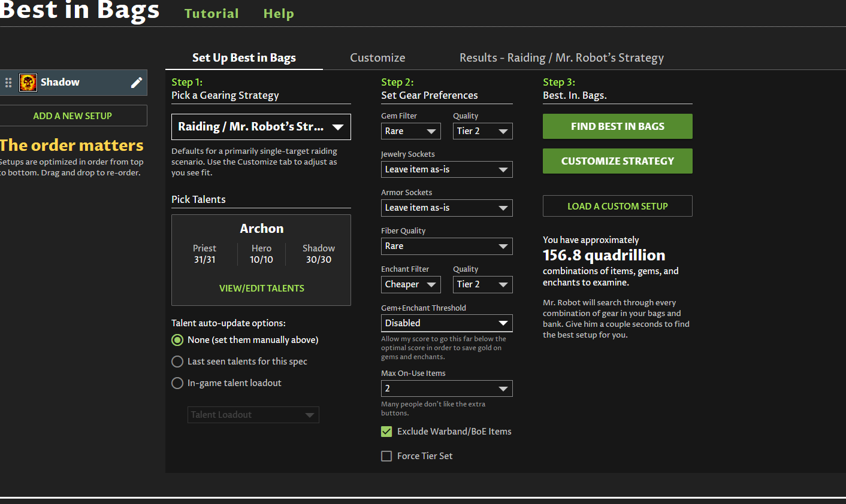This screenshot has height=504, width=846.
Task: Expand the Gem Filter dropdown
Action: 410,131
